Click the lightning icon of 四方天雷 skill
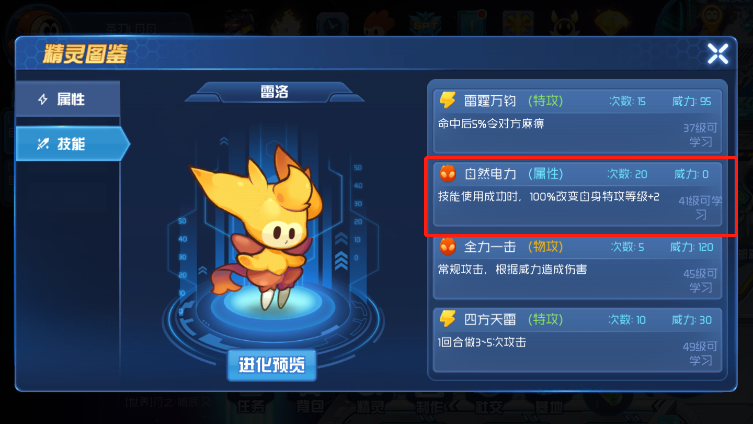Image resolution: width=753 pixels, height=424 pixels. pyautogui.click(x=447, y=319)
